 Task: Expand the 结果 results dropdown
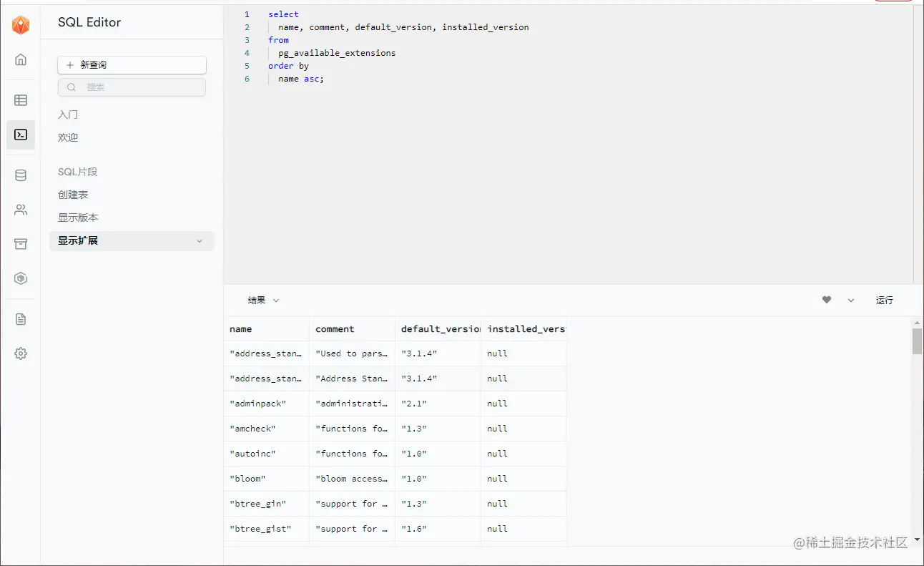click(x=263, y=301)
